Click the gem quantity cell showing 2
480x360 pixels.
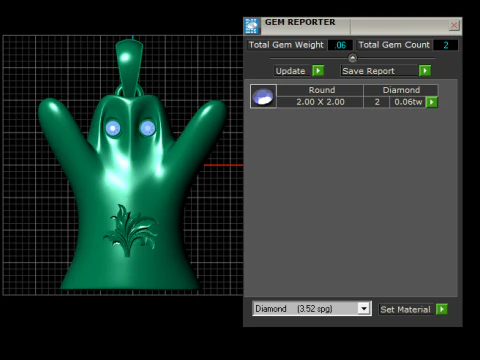click(x=377, y=102)
